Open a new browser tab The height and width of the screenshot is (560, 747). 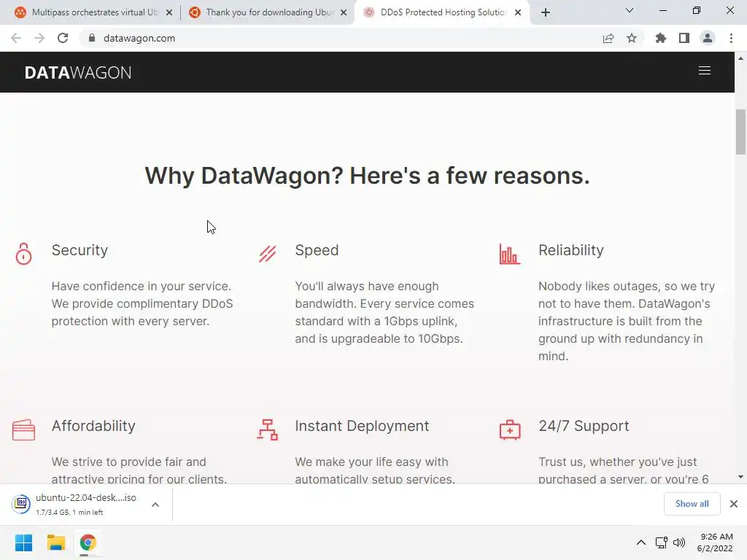click(546, 12)
